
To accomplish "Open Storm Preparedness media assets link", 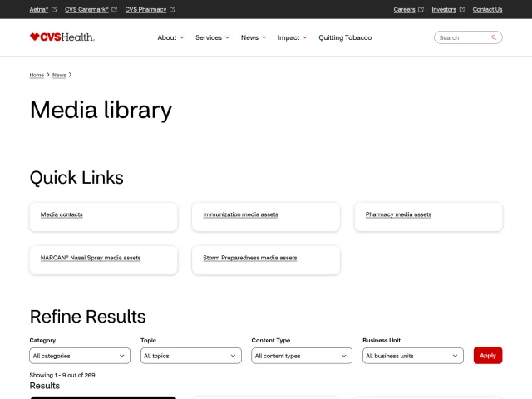I will [250, 258].
